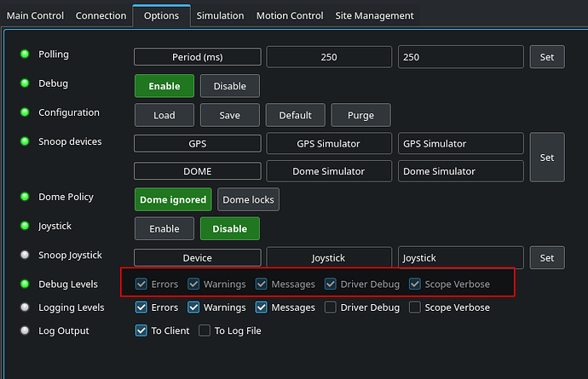Image resolution: width=588 pixels, height=379 pixels.
Task: Toggle Debug Levels Warnings checkbox
Action: tap(193, 284)
